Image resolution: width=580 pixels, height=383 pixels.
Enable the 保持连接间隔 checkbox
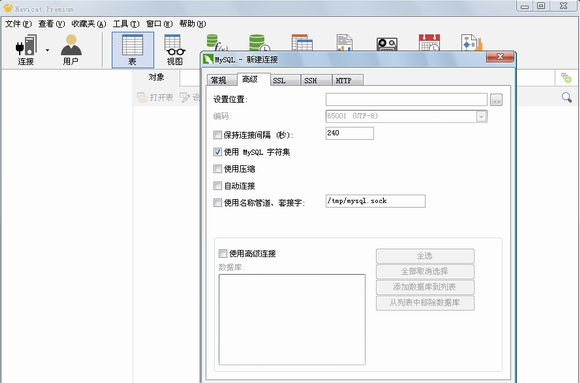(218, 135)
